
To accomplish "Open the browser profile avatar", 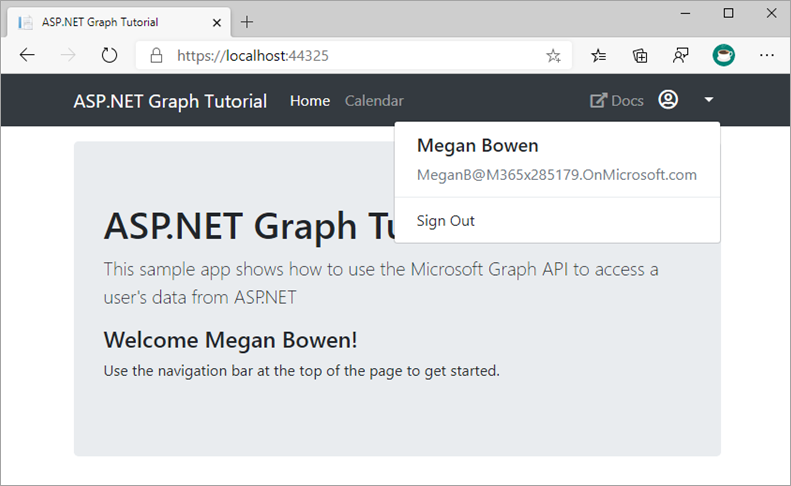I will pos(723,55).
